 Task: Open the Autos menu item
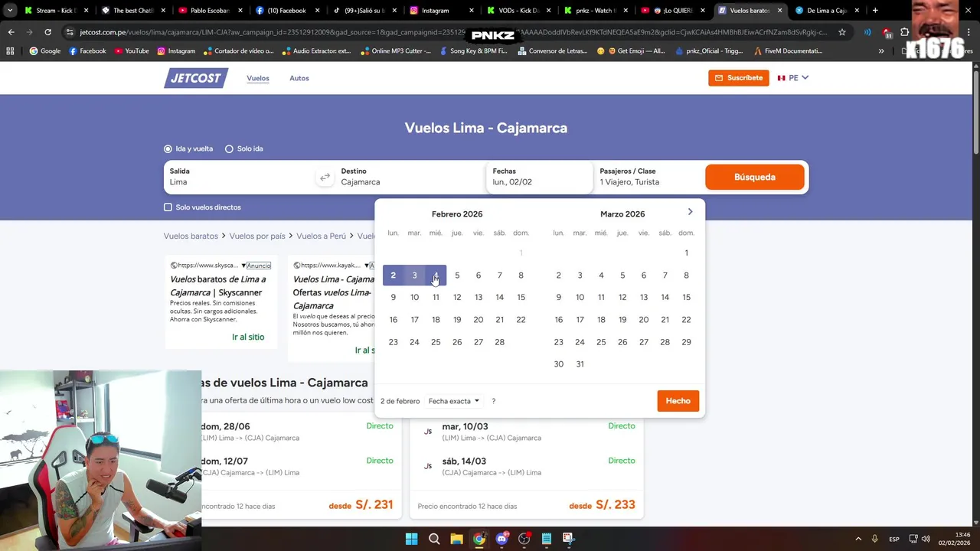299,78
